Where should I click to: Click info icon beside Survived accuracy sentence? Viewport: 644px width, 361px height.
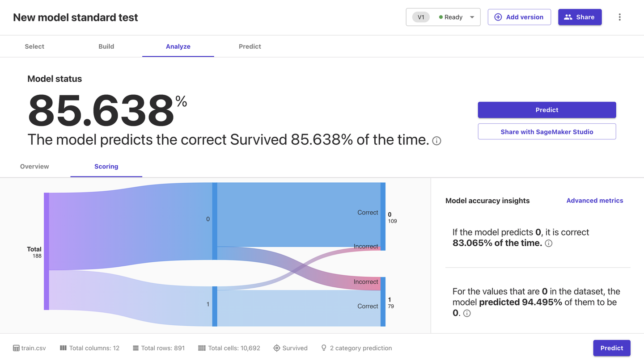coord(437,141)
